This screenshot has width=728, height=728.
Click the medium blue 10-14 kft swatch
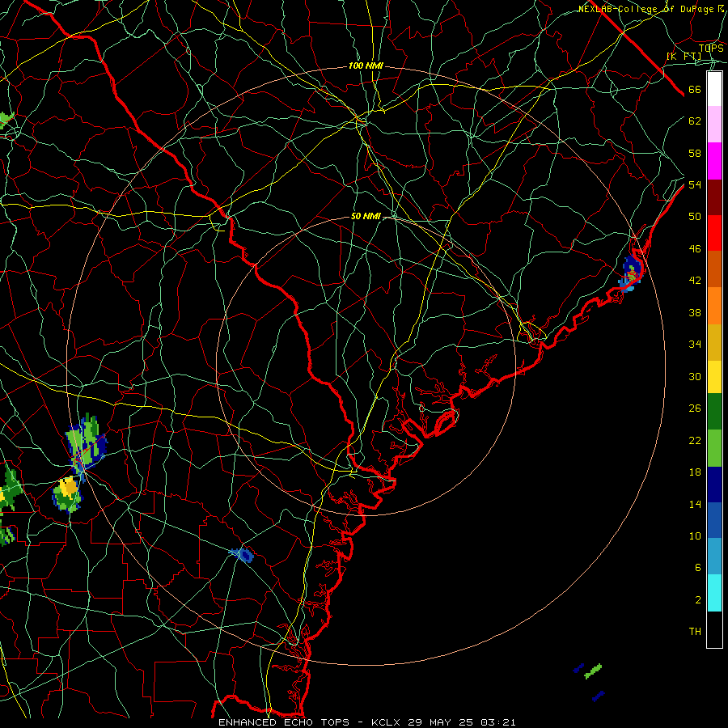tap(714, 520)
